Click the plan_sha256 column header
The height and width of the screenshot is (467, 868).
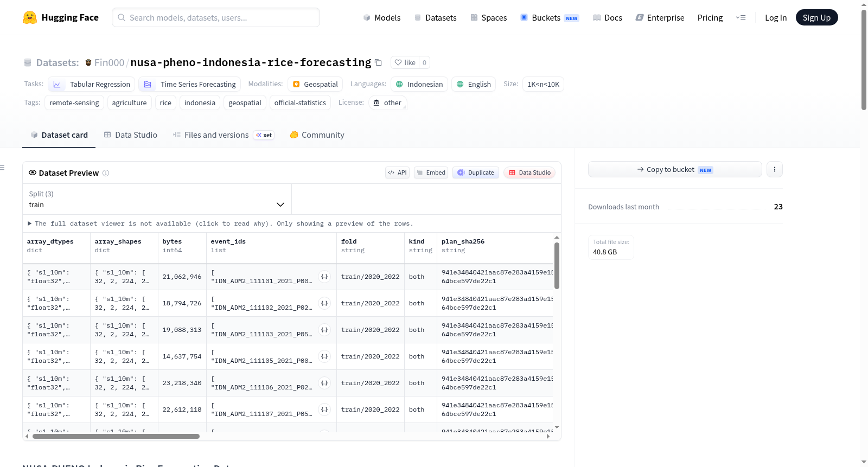click(463, 241)
